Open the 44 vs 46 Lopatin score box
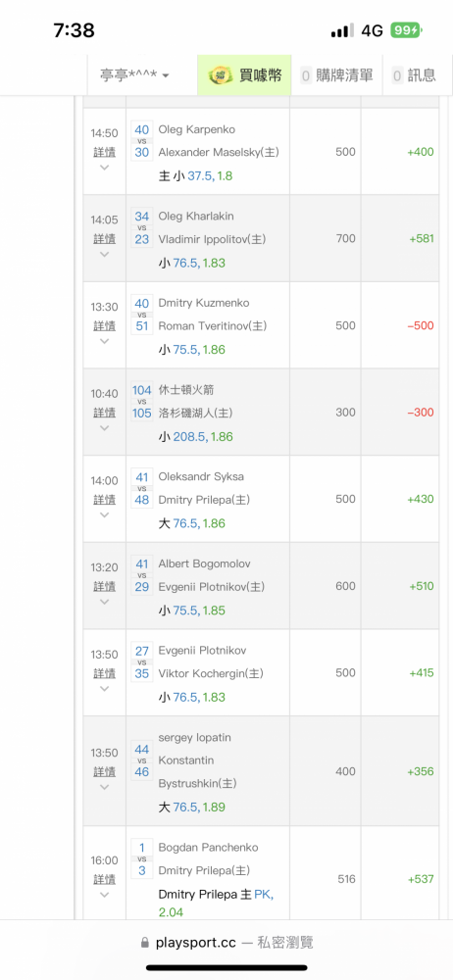This screenshot has width=453, height=980. coord(142,760)
